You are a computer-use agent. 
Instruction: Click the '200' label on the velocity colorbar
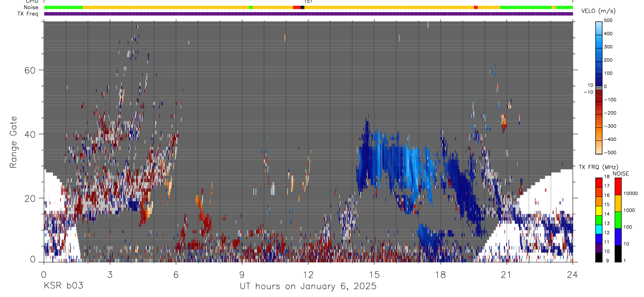(x=608, y=60)
